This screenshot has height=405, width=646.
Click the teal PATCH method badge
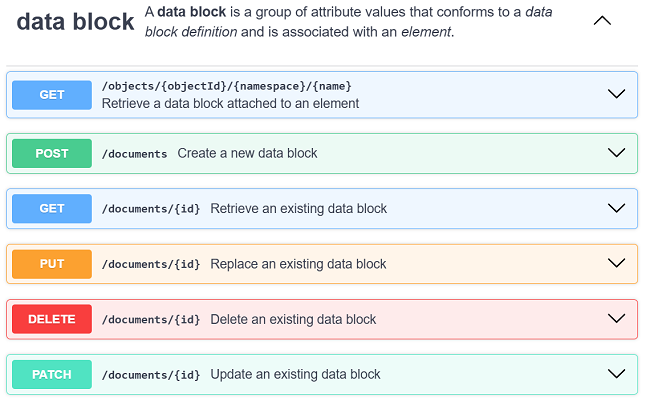pyautogui.click(x=52, y=374)
